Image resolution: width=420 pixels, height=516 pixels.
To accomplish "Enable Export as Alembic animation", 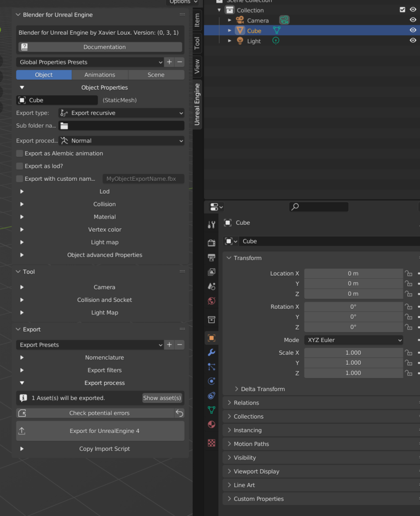I will [x=20, y=153].
